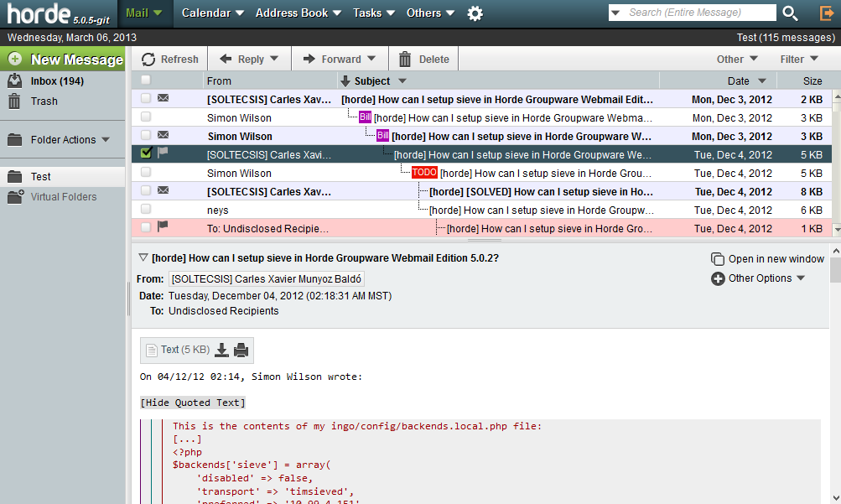Screen dimensions: 841x504
Task: Open the Address Book menu
Action: pyautogui.click(x=299, y=13)
